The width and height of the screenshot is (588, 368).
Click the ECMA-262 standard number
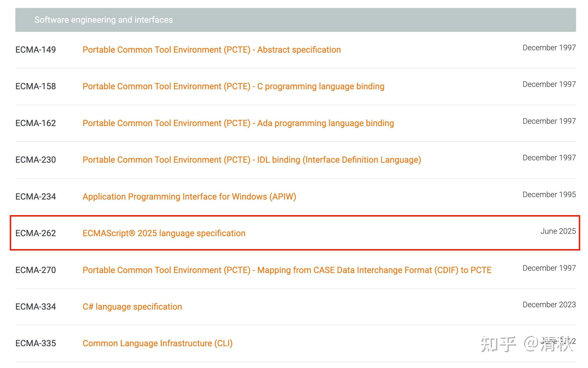35,233
